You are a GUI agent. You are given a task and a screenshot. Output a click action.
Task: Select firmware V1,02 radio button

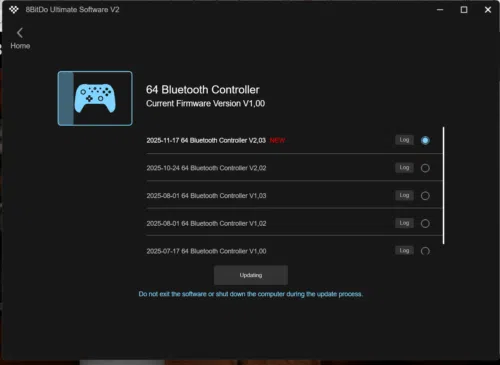(x=425, y=223)
